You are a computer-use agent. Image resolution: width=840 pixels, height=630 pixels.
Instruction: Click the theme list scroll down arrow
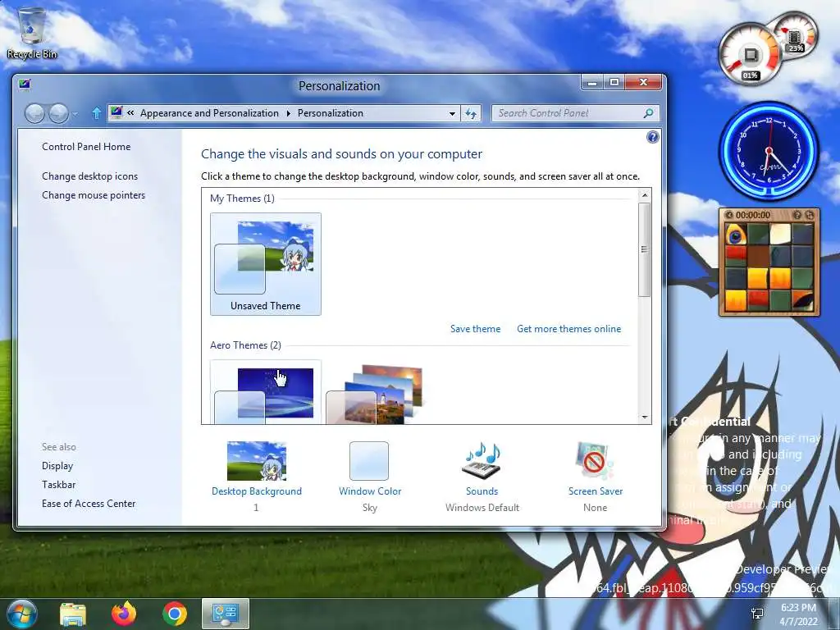pos(645,418)
